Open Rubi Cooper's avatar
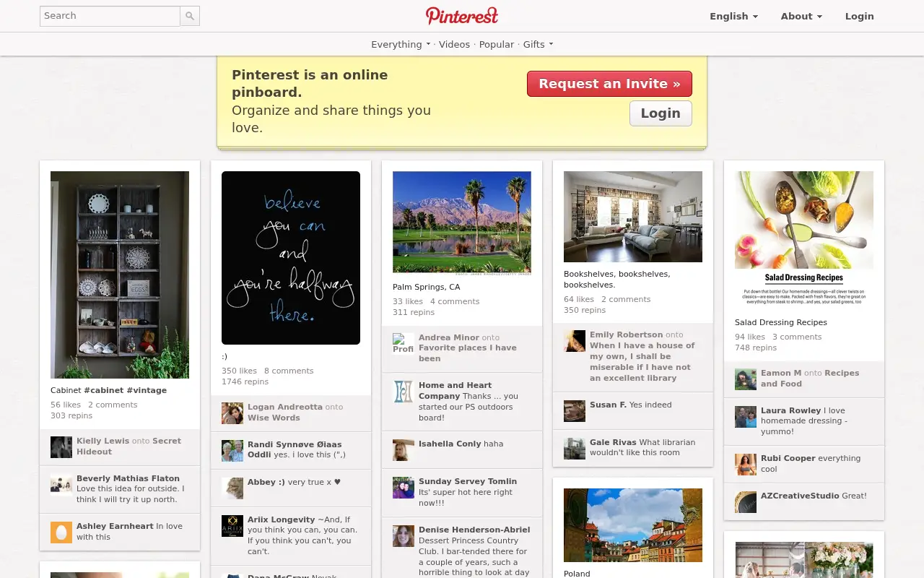 (x=746, y=464)
